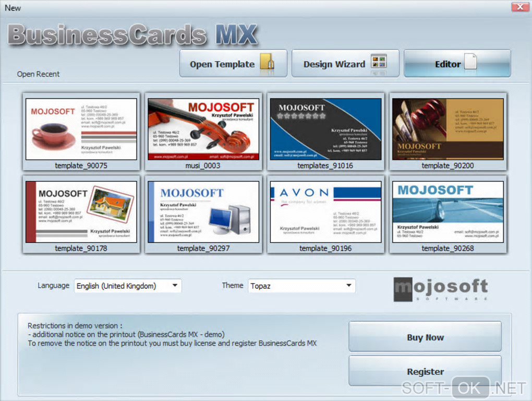Open the musi_0003 violin thumbnail
Screen dimensions: 532x401
[x=203, y=129]
